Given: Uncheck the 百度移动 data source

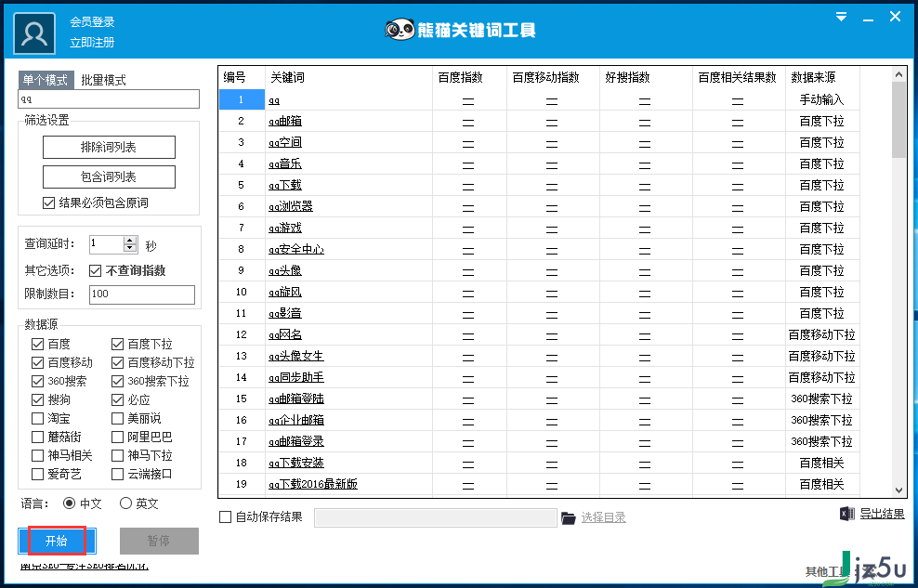Looking at the screenshot, I should pyautogui.click(x=37, y=363).
